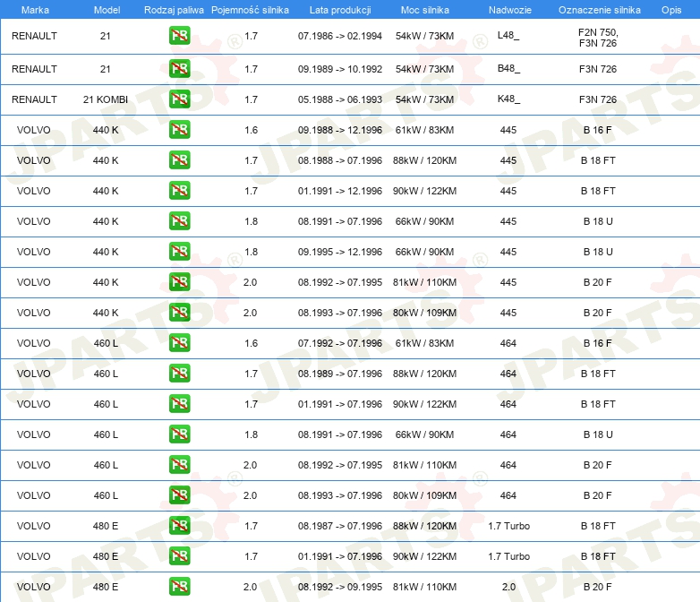
Task: Click the Rodzaj paliwa column header
Action: coord(174,10)
